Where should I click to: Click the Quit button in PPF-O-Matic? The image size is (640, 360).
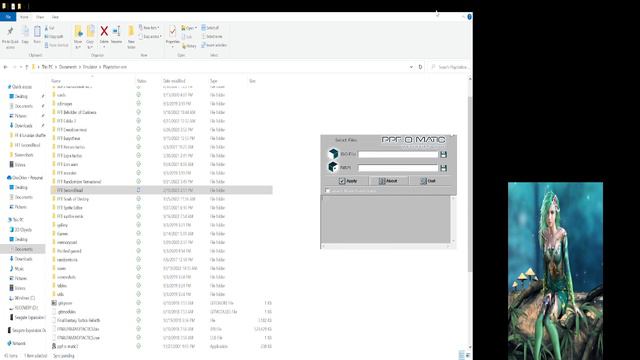click(x=429, y=181)
